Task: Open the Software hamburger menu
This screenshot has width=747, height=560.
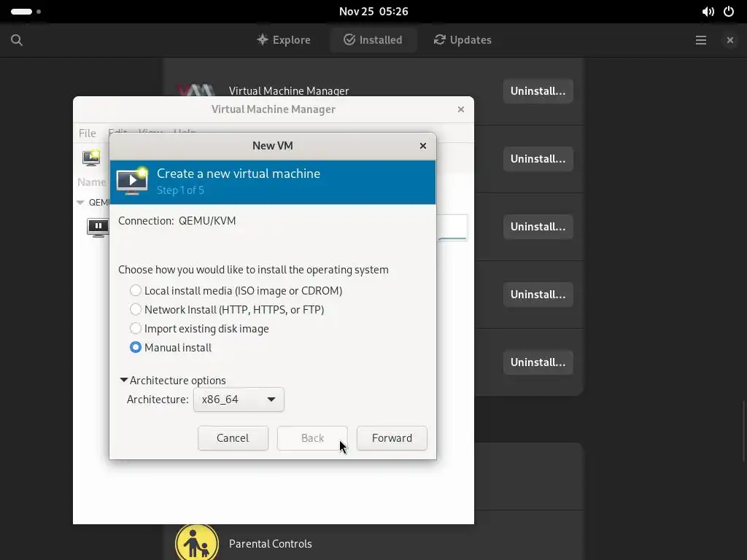Action: [x=701, y=40]
